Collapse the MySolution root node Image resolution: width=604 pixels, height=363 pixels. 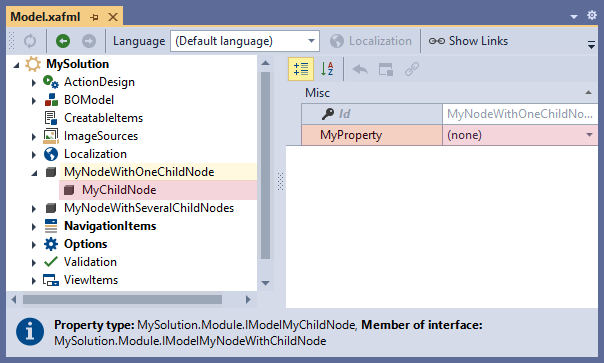[16, 66]
